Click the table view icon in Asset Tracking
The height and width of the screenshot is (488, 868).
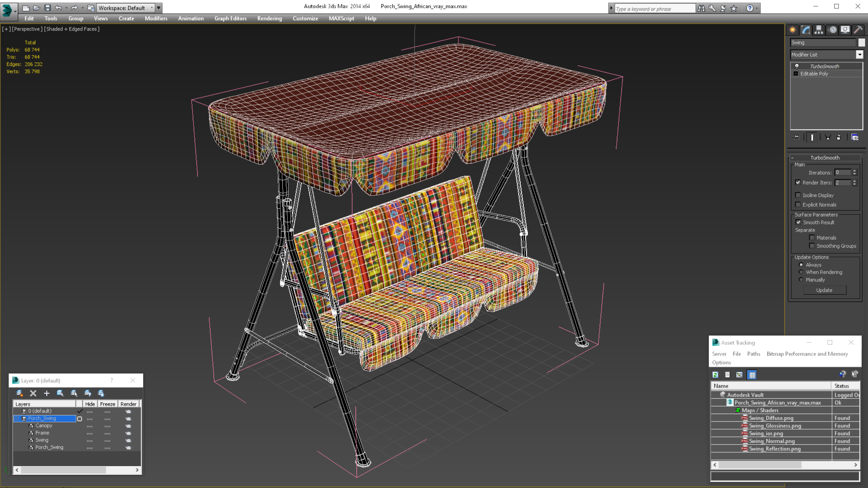(x=752, y=374)
